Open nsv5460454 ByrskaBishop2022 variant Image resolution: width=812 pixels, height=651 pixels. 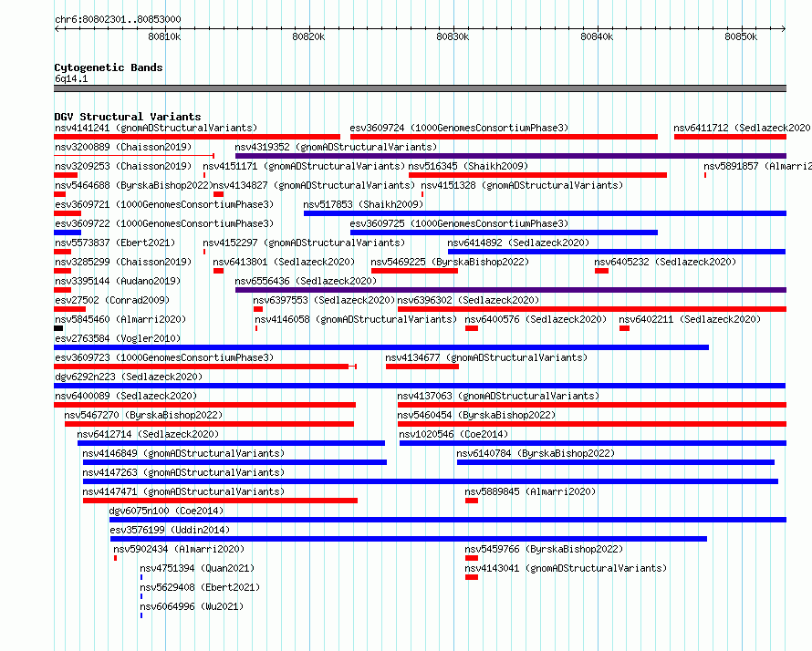click(x=476, y=415)
